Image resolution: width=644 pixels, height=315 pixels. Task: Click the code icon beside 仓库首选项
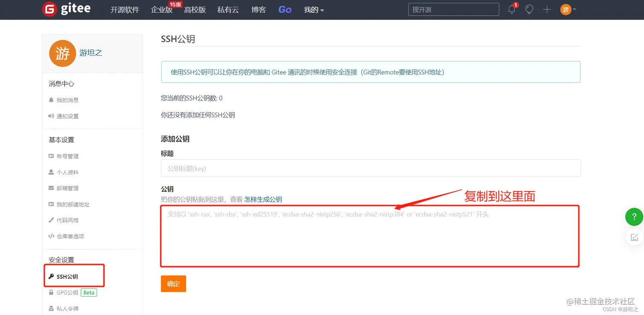point(51,236)
